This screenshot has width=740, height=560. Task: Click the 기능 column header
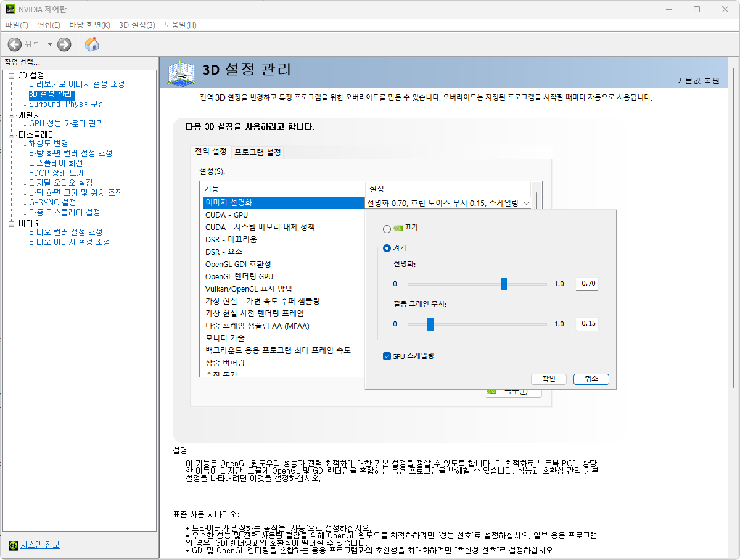tap(283, 189)
